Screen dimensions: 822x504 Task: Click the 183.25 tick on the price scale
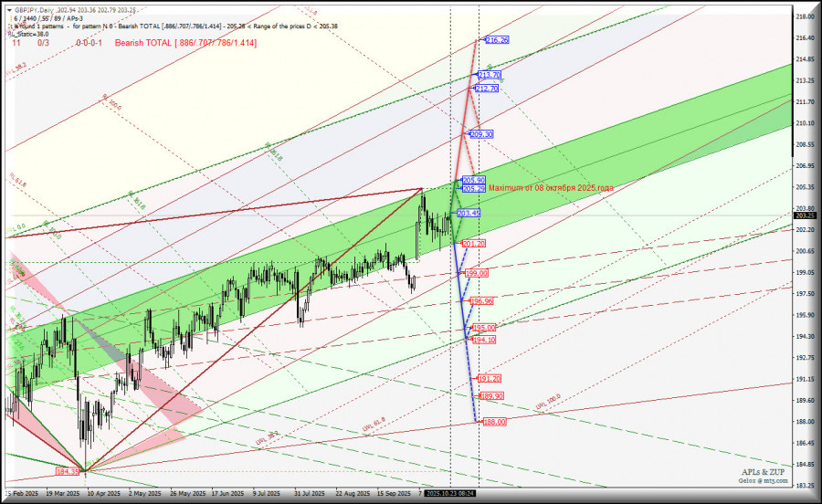[806, 485]
